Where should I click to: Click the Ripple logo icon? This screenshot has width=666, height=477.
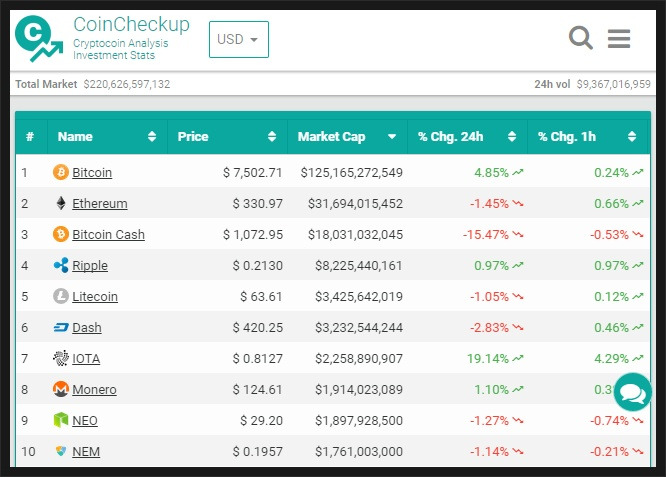(61, 265)
